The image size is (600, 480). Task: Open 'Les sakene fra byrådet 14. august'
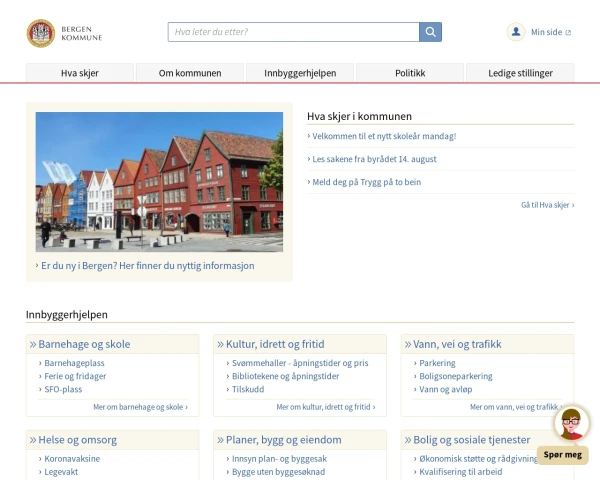pos(374,159)
